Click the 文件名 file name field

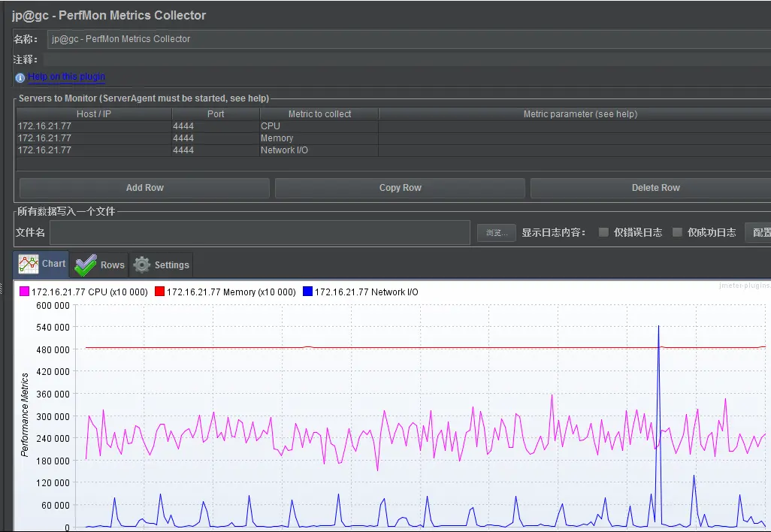click(x=259, y=233)
